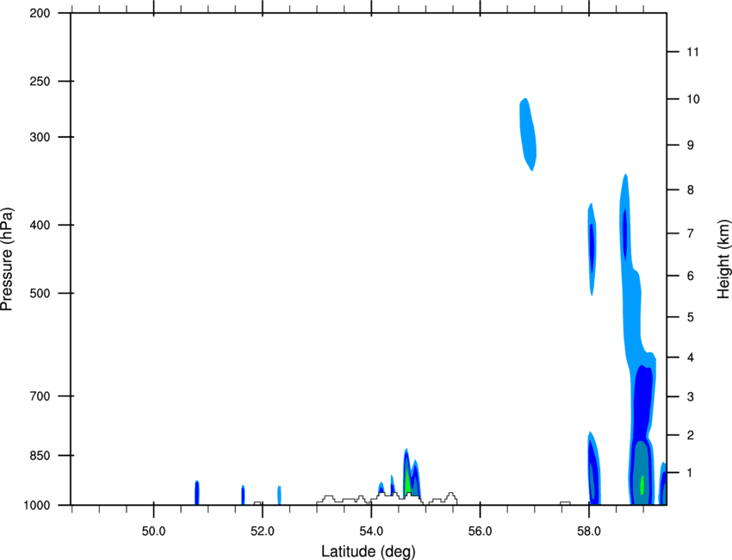Click the Pressure (hPa) axis title
The height and width of the screenshot is (560, 732).
[x=7, y=258]
